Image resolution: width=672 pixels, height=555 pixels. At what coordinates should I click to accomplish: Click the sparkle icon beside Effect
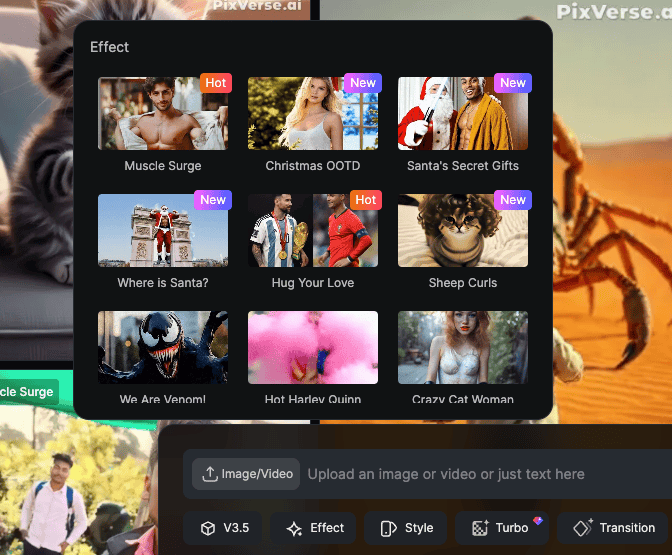(294, 528)
